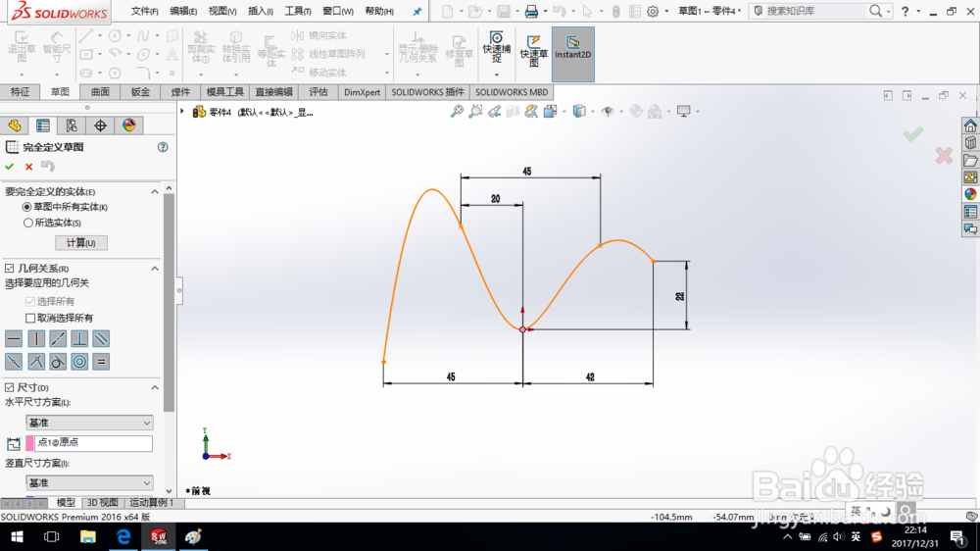Open the PropertyManager panel tab

(43, 125)
